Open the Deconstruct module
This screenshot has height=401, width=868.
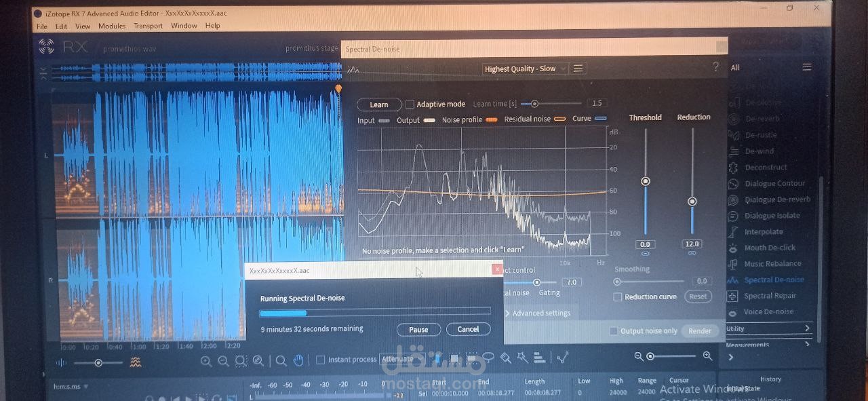pos(766,168)
